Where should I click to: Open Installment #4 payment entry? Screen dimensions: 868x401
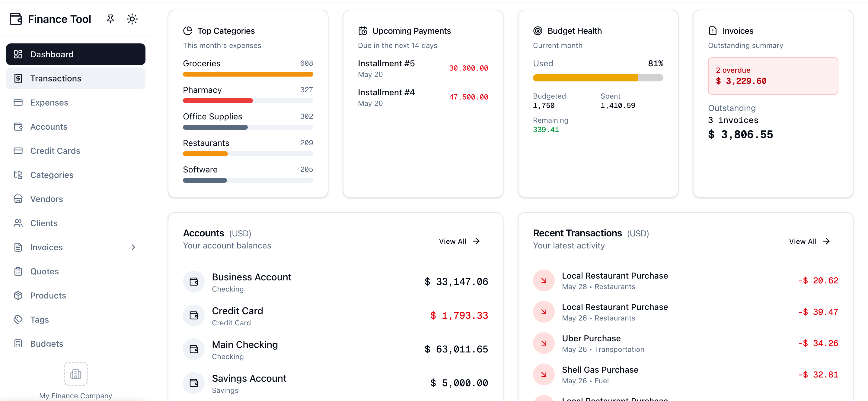point(423,97)
